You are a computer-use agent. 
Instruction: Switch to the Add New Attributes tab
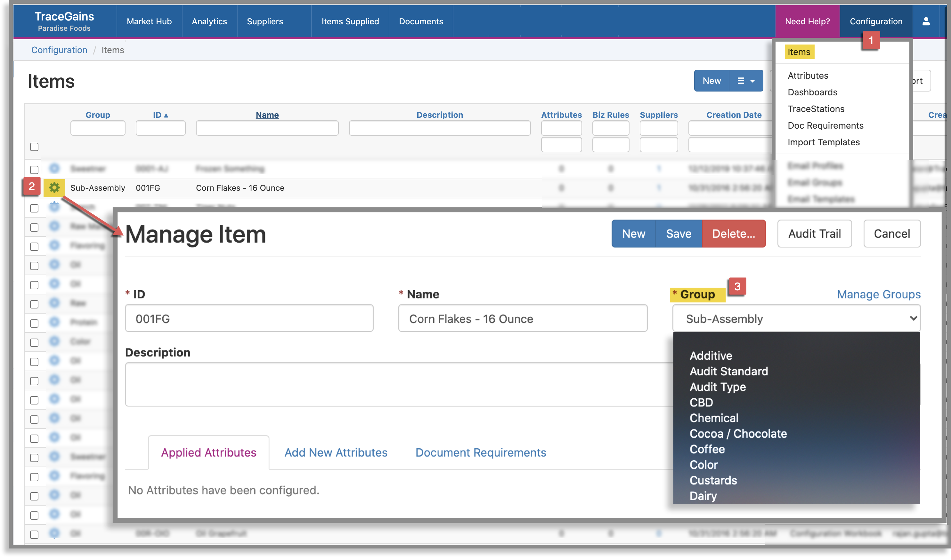[336, 452]
